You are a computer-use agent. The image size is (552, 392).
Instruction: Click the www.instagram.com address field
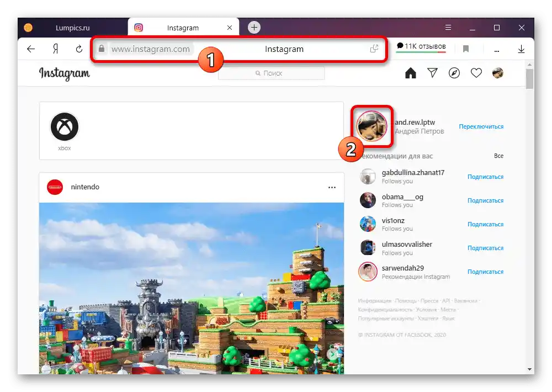151,49
